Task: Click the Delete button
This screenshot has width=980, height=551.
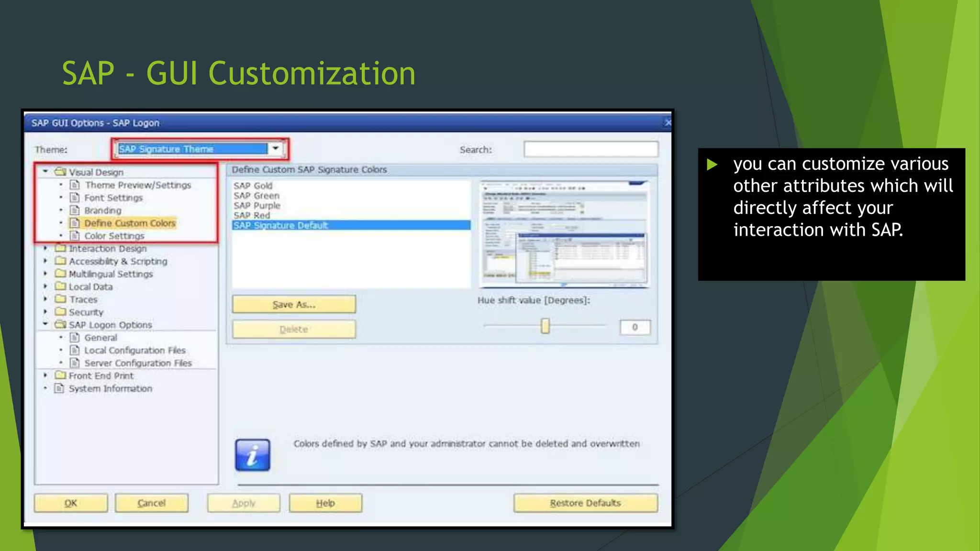Action: 294,330
